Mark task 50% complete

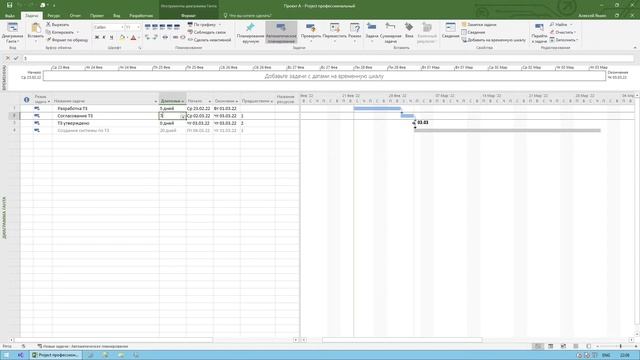click(x=162, y=27)
